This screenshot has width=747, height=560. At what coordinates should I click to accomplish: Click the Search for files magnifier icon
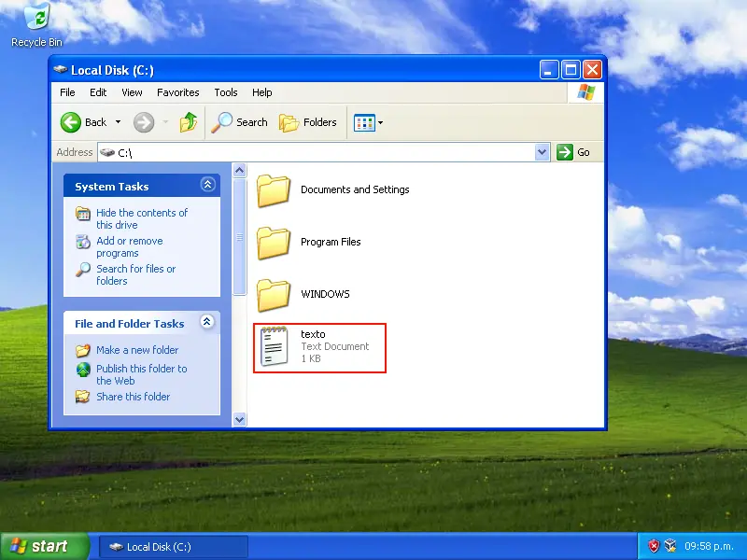83,270
